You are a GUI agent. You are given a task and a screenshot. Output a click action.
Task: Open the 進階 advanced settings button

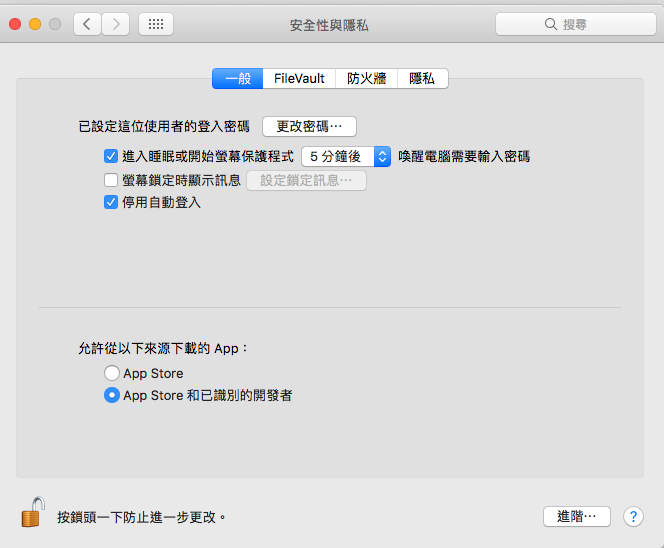point(576,516)
